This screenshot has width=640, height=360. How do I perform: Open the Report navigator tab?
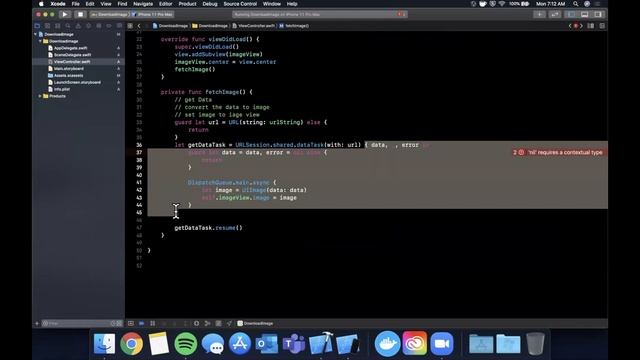click(x=119, y=26)
